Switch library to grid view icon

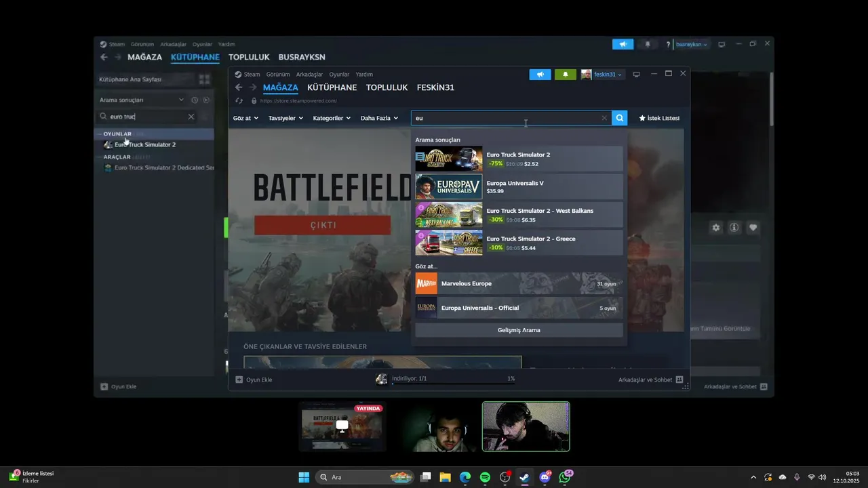coord(204,79)
